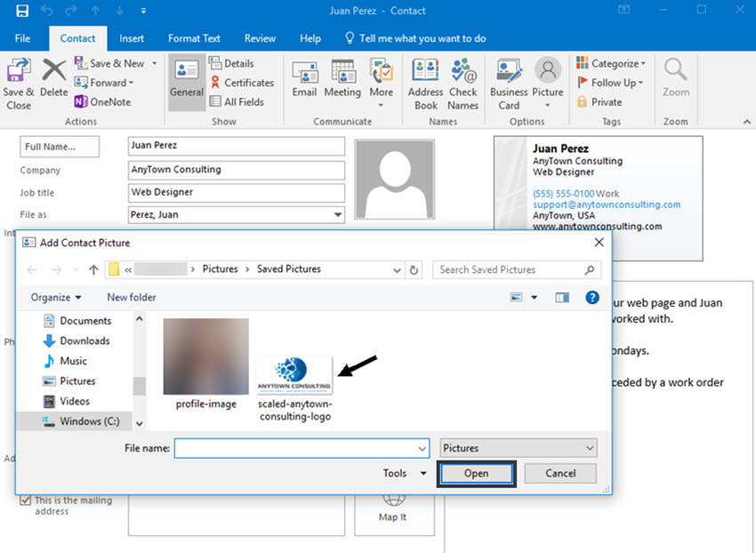
Task: Click Pictures in the breadcrumb path
Action: (220, 269)
